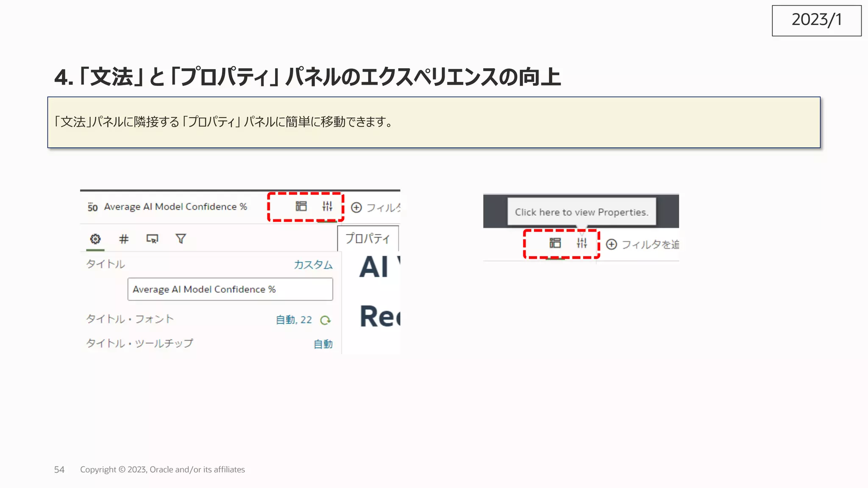Viewport: 868px width, 488px height.
Task: Click the 自動, 22 title font value
Action: [x=294, y=320]
